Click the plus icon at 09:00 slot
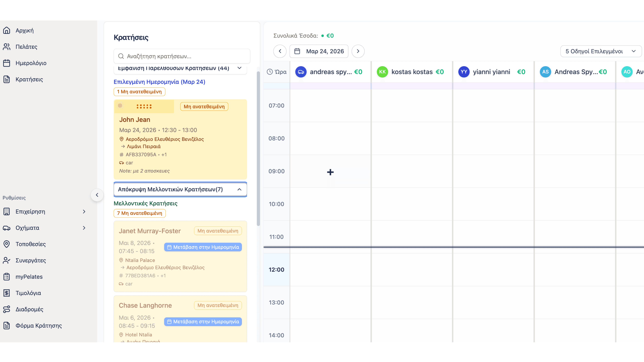 point(330,172)
